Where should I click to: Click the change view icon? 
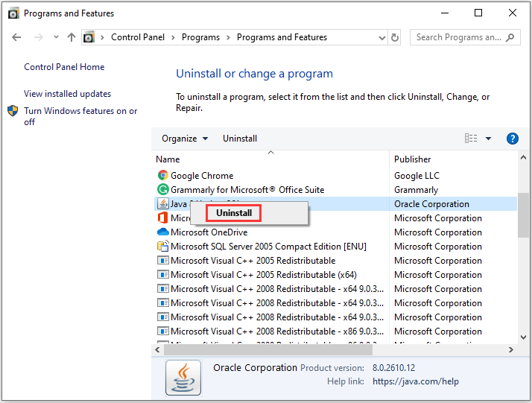[x=471, y=139]
